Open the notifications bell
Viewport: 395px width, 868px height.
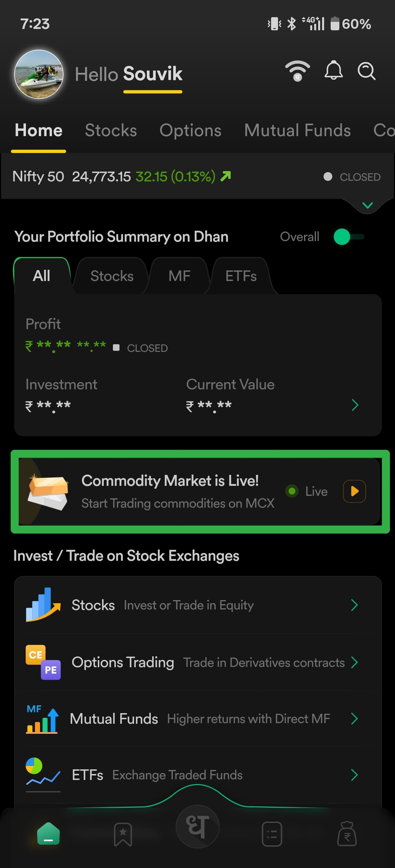coord(333,71)
